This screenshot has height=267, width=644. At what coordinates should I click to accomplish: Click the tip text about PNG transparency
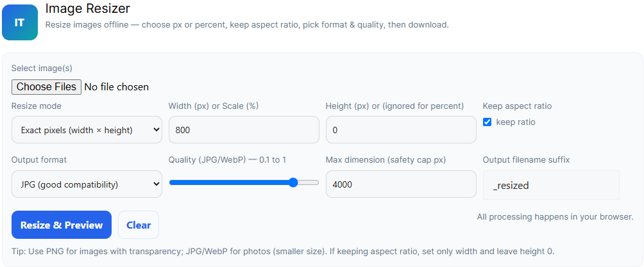(282, 252)
